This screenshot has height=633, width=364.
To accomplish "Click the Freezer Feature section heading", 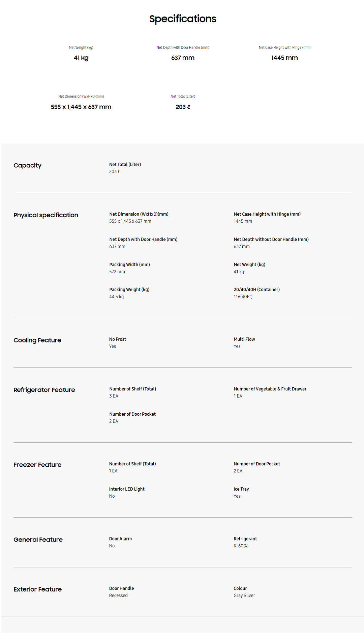I will pos(37,465).
